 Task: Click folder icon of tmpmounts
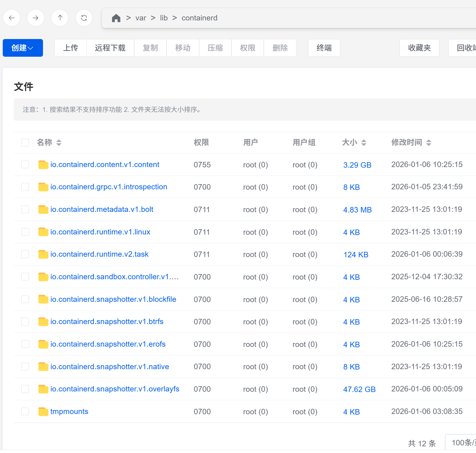coord(43,412)
